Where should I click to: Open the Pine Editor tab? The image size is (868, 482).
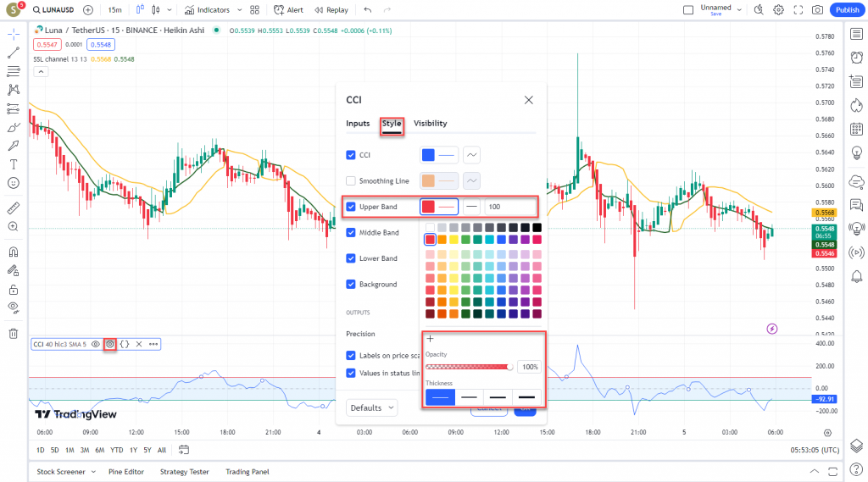[x=126, y=472]
